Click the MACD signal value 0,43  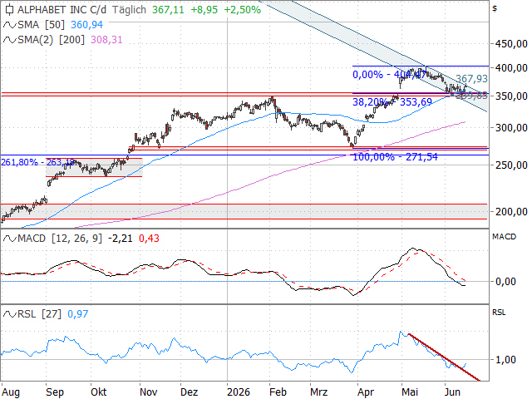[x=149, y=239]
